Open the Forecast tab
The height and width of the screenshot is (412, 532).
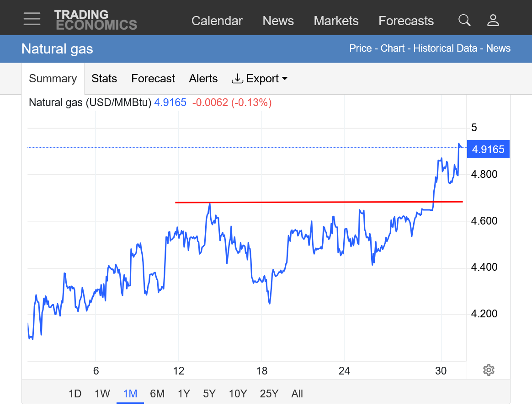click(153, 79)
